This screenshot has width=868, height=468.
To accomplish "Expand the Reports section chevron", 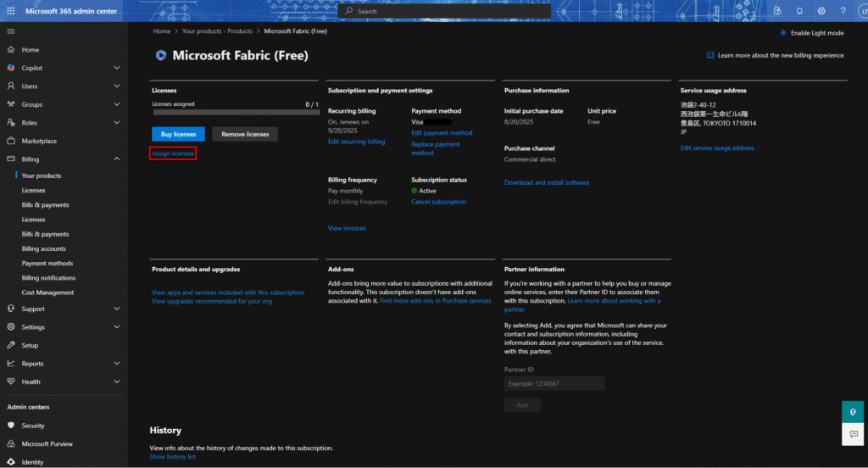I will (x=117, y=364).
